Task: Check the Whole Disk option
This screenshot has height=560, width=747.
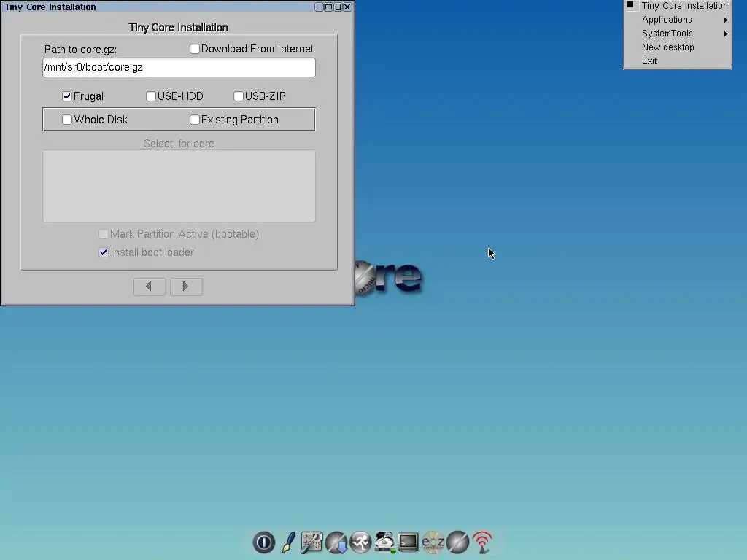Action: (67, 120)
